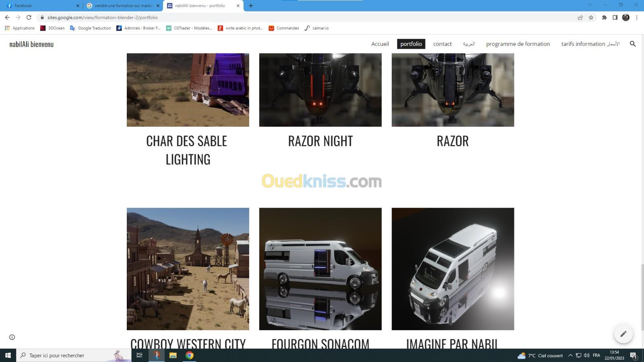Screen dimensions: 644x362
Task: Switch to the Facebook tab
Action: click(42, 6)
